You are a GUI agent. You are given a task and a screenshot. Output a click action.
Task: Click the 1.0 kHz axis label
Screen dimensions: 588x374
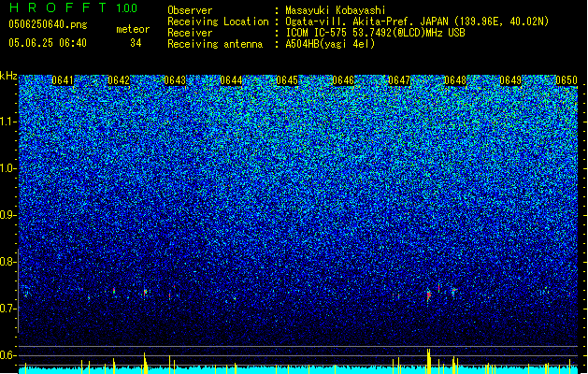(7, 168)
